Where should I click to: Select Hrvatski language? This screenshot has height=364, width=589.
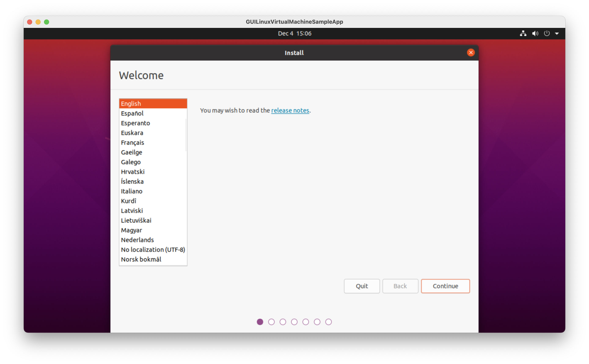click(153, 172)
